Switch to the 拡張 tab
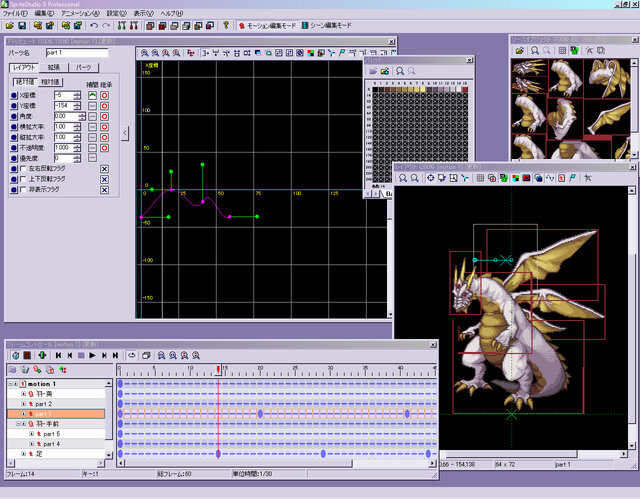Image resolution: width=640 pixels, height=499 pixels. [x=52, y=67]
